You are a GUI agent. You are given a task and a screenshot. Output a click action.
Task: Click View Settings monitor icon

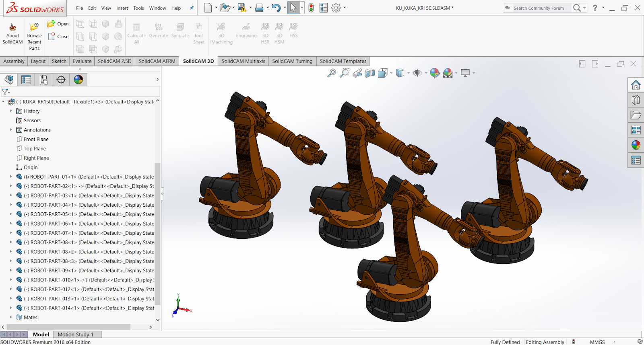(465, 73)
